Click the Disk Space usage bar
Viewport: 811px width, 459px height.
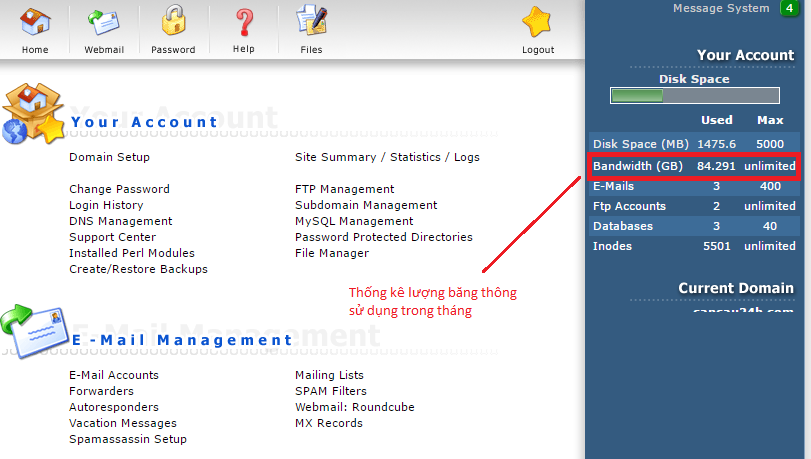tap(695, 96)
